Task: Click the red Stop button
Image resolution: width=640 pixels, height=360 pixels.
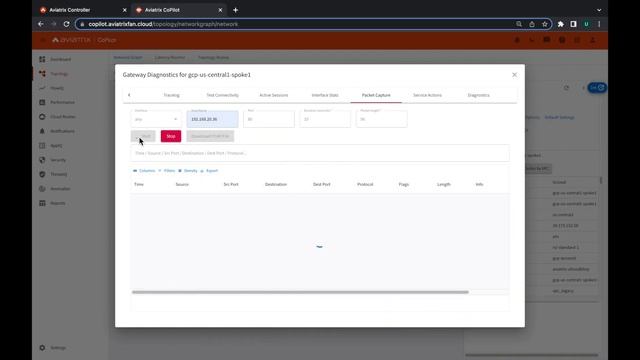Action: [171, 136]
